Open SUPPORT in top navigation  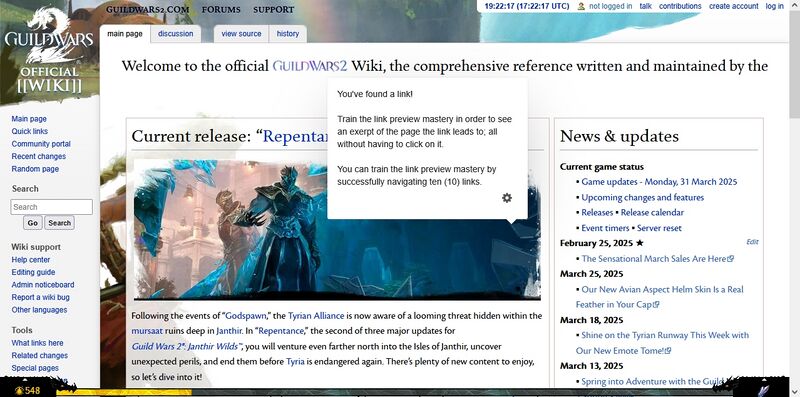[x=273, y=9]
